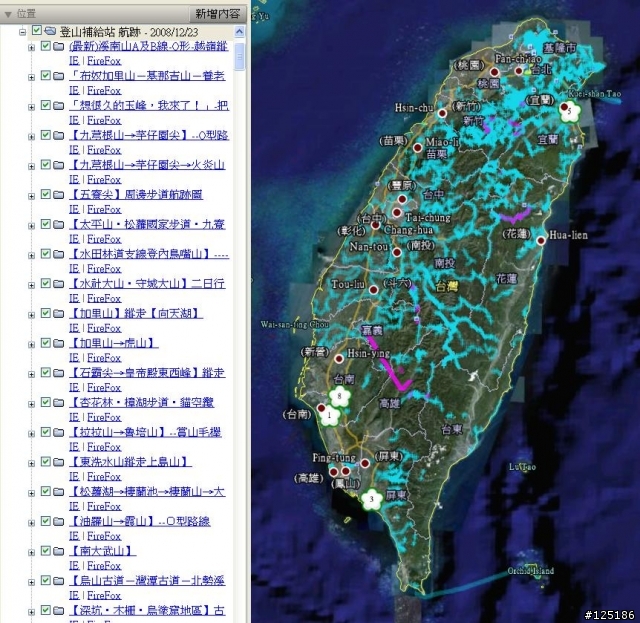Click the Tou-liu city marker dot

(373, 289)
